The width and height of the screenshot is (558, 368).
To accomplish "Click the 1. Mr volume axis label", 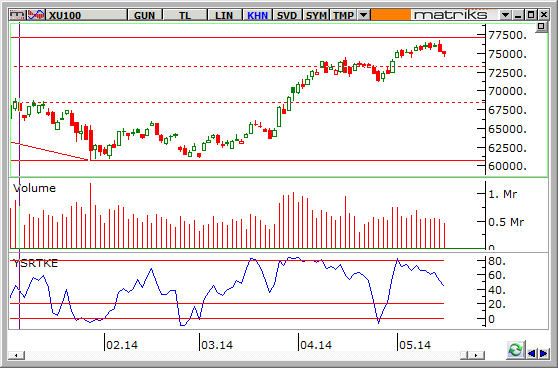I will (503, 194).
